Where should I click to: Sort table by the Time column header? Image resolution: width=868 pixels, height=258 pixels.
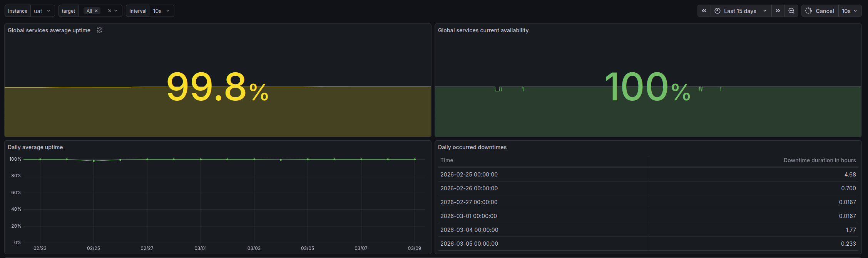447,160
